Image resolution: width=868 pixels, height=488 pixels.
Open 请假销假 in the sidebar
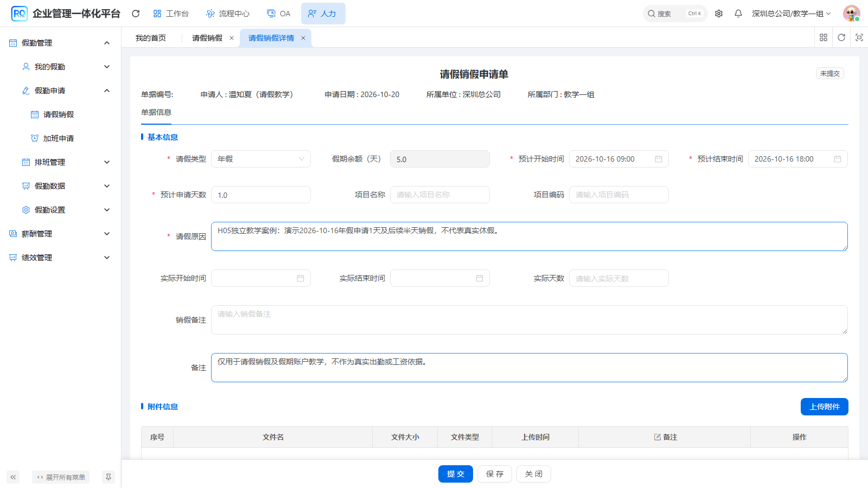click(60, 114)
